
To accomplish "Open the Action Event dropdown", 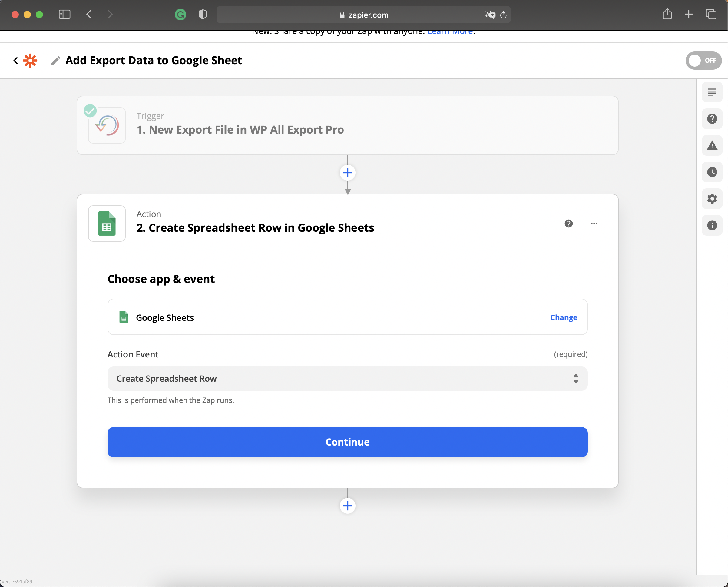I will (x=347, y=378).
